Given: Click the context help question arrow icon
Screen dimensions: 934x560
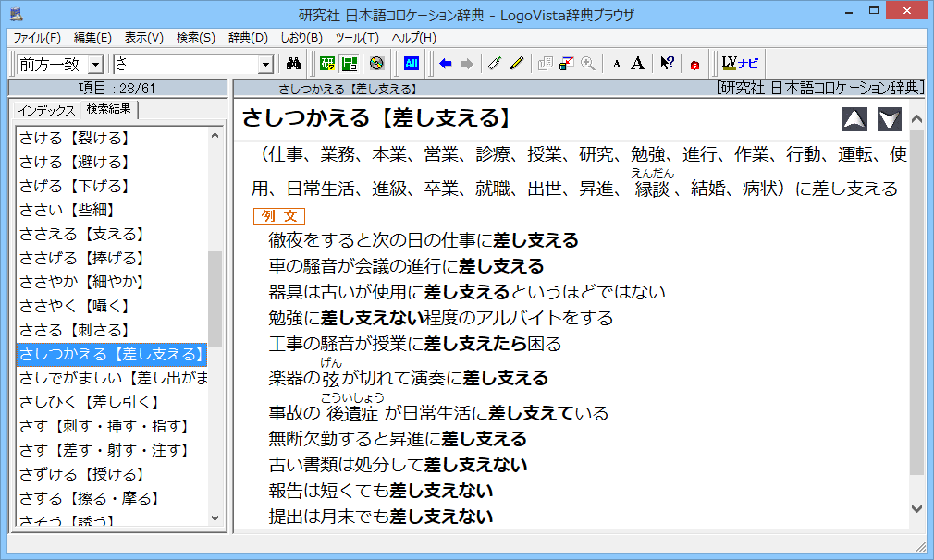Looking at the screenshot, I should click(x=667, y=64).
